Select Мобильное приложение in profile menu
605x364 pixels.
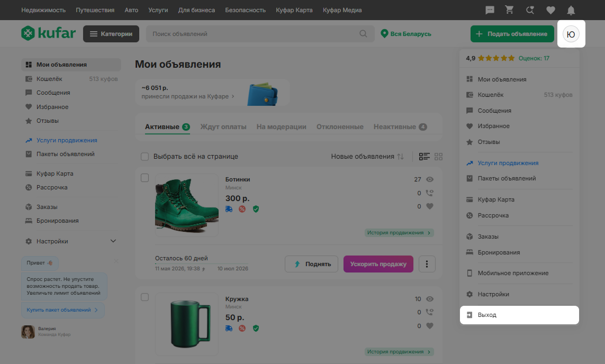coord(519,273)
